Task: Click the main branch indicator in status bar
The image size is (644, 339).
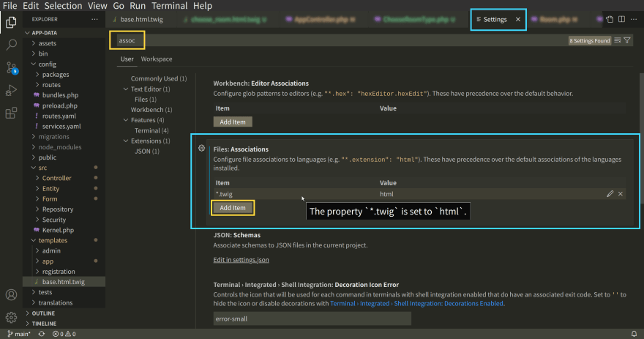Action: pyautogui.click(x=19, y=334)
